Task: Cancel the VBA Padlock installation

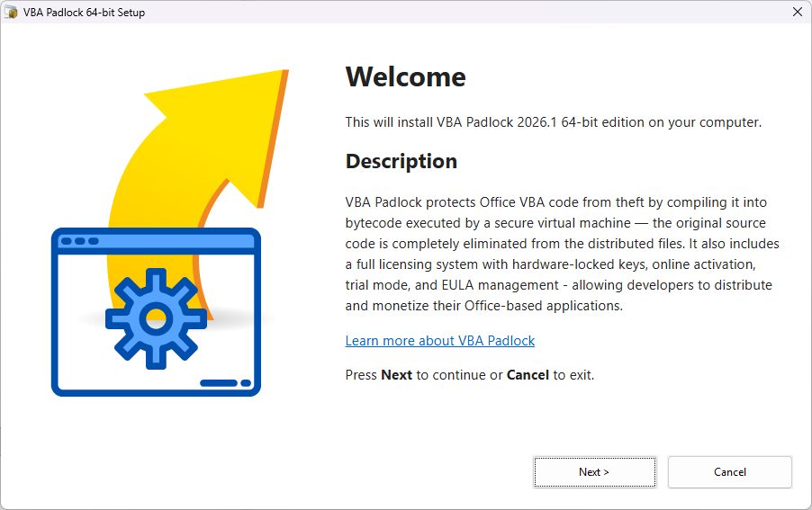Action: tap(730, 471)
